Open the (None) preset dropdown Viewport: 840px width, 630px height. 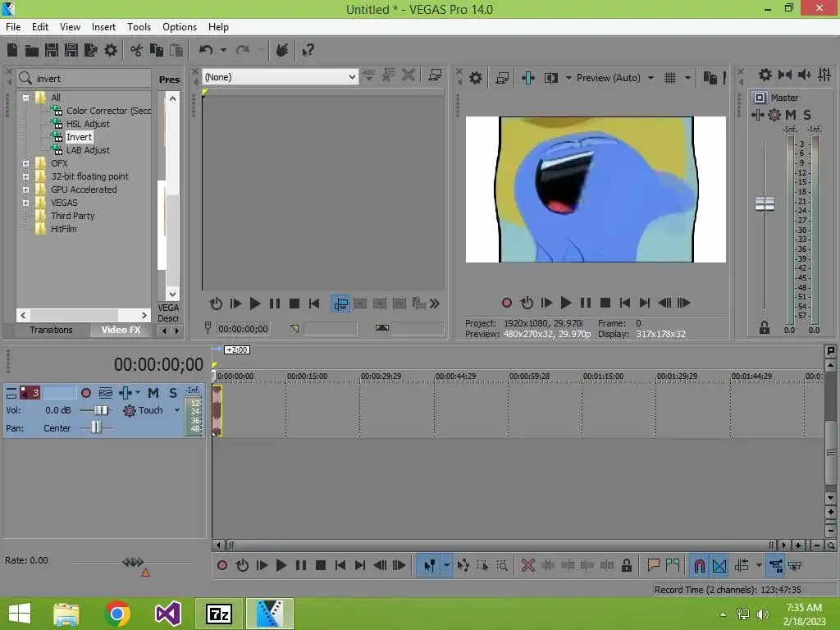[280, 77]
